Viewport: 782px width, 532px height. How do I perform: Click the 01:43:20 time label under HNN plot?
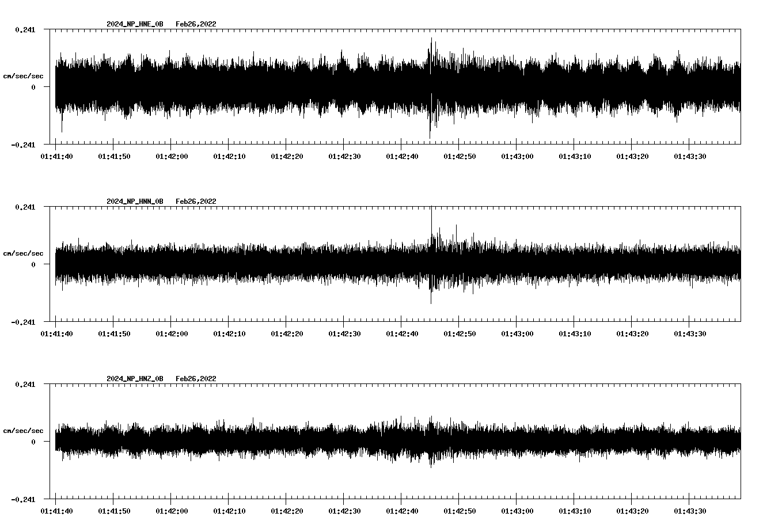click(632, 334)
